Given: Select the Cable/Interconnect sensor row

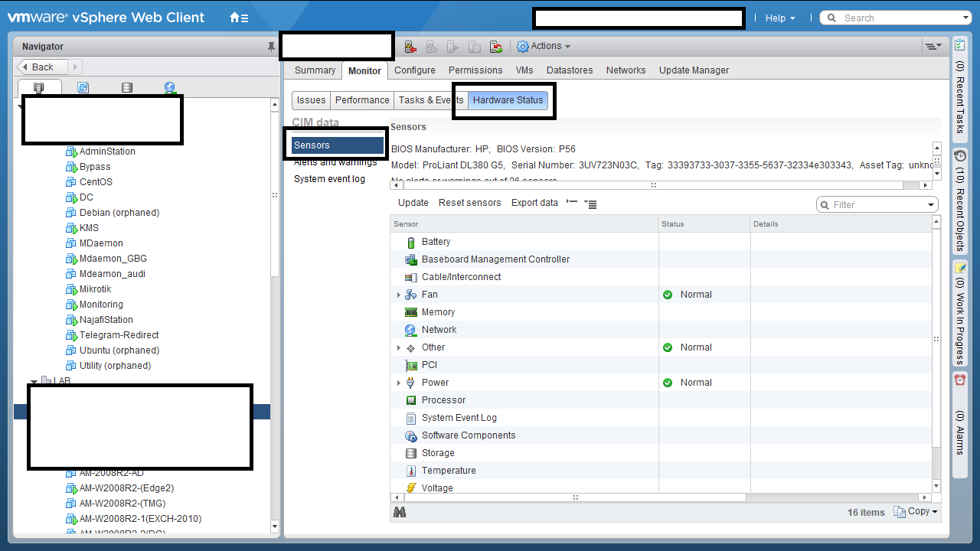Looking at the screenshot, I should pos(661,277).
